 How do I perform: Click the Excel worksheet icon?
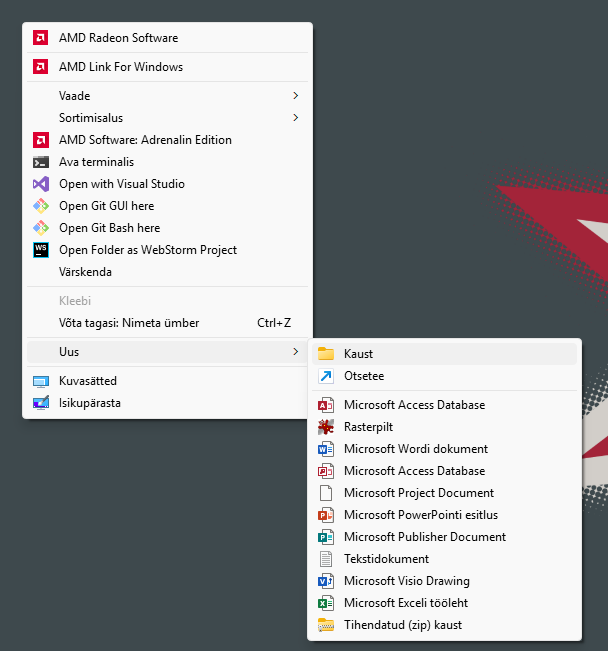[x=325, y=603]
